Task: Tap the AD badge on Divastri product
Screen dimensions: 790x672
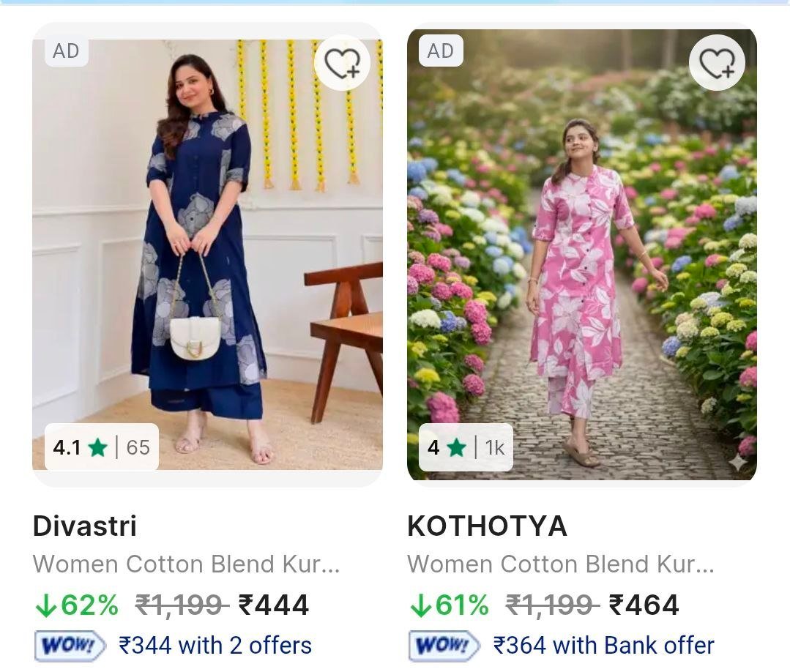Action: coord(66,51)
